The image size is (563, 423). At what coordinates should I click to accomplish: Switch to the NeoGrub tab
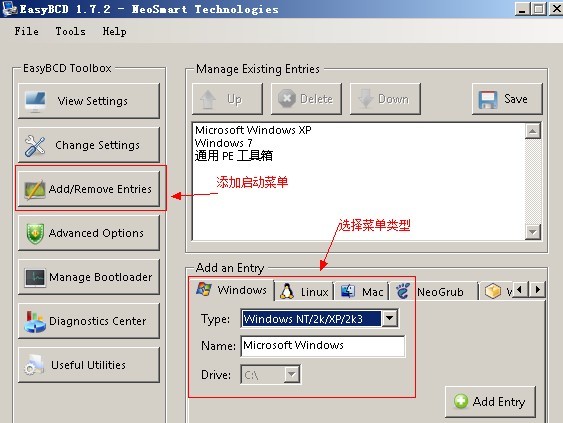click(x=434, y=292)
